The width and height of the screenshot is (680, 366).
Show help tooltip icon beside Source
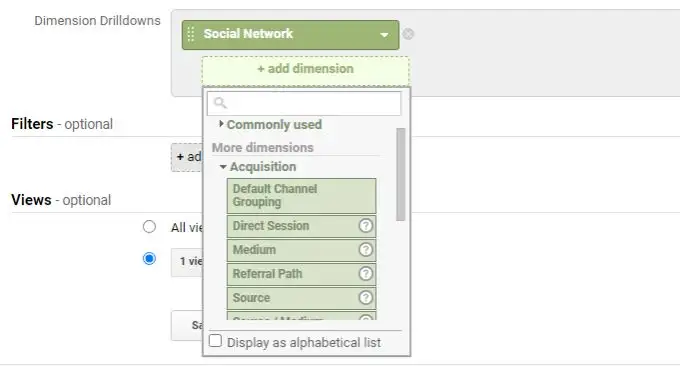366,297
